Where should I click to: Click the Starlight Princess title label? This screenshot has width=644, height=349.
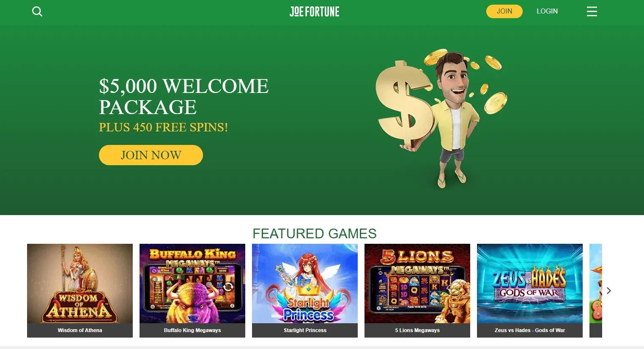pyautogui.click(x=305, y=330)
